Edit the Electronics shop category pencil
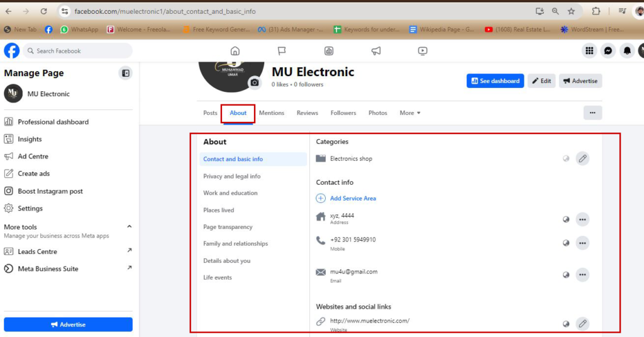This screenshot has height=337, width=644. (x=582, y=158)
